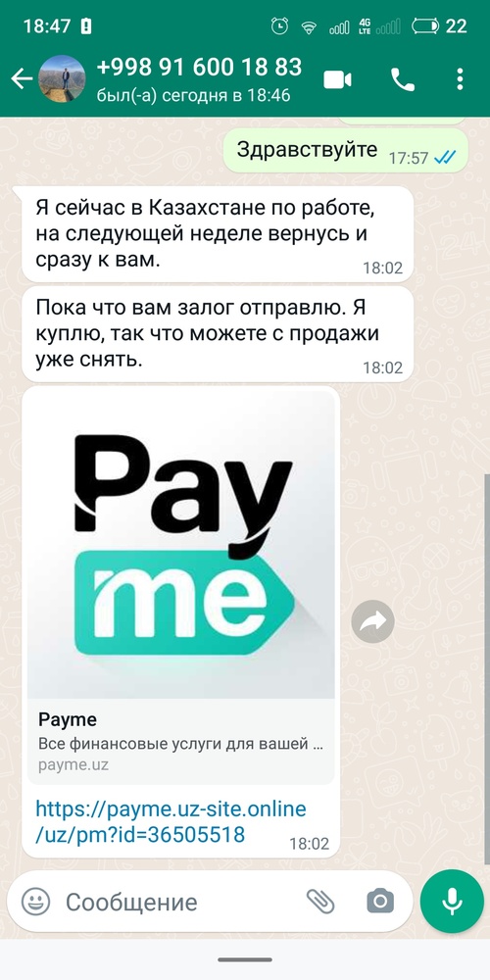Open the contact's profile photo
Image resolution: width=490 pixels, height=980 pixels.
62,78
